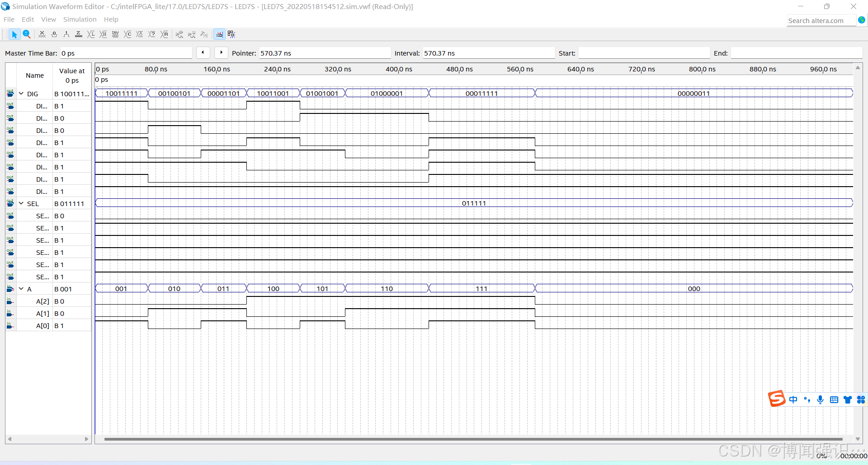Toggle Snap to Transition
This screenshot has width=868, height=465.
[x=219, y=34]
